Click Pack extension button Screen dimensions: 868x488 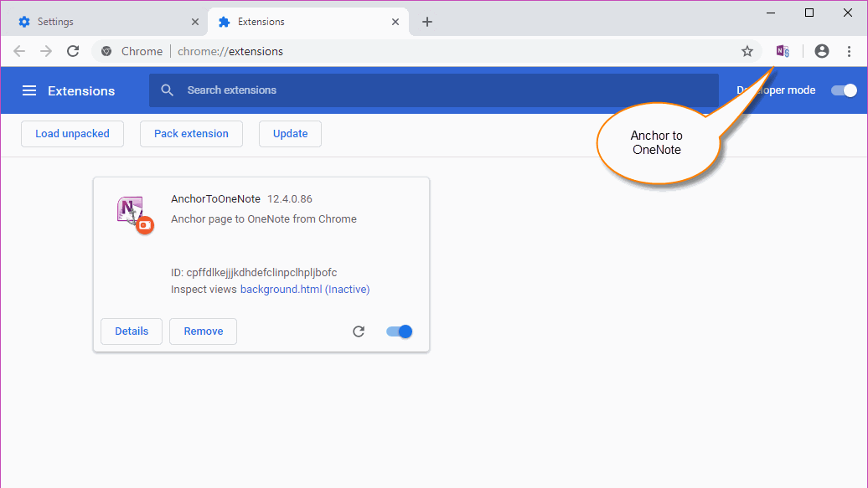[192, 134]
